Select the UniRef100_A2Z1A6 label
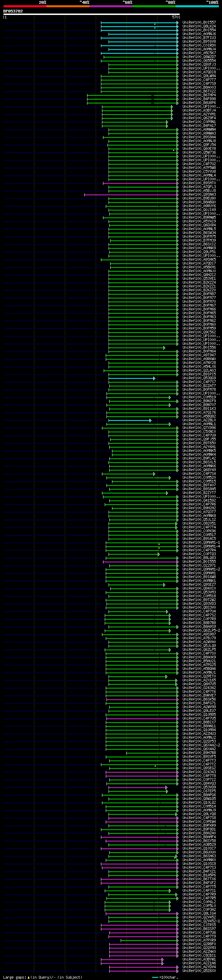 click(x=199, y=963)
